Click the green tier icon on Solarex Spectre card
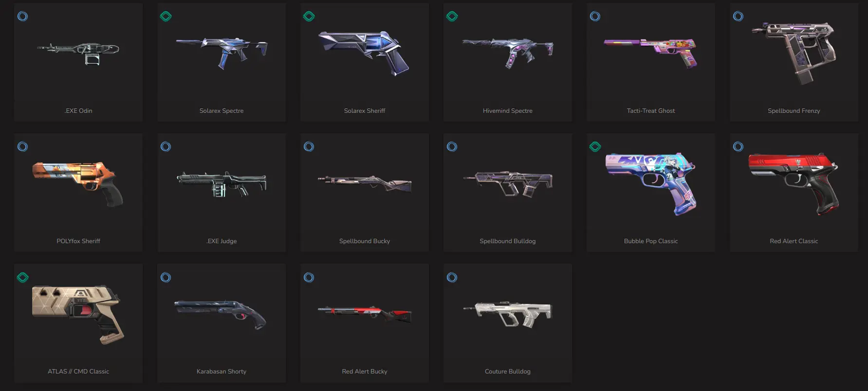This screenshot has height=391, width=868. [166, 17]
